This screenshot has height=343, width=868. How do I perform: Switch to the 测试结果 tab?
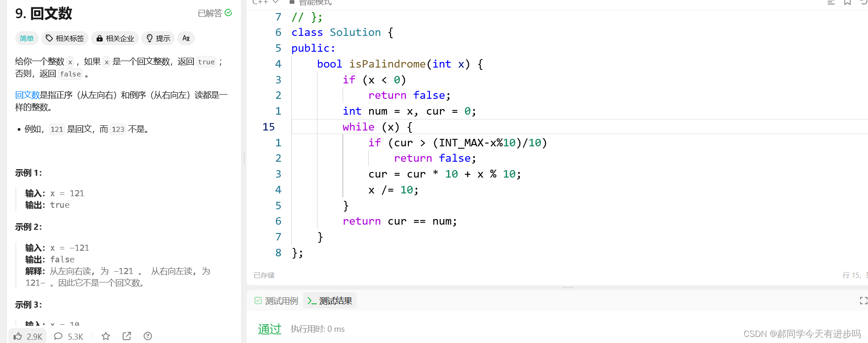330,301
